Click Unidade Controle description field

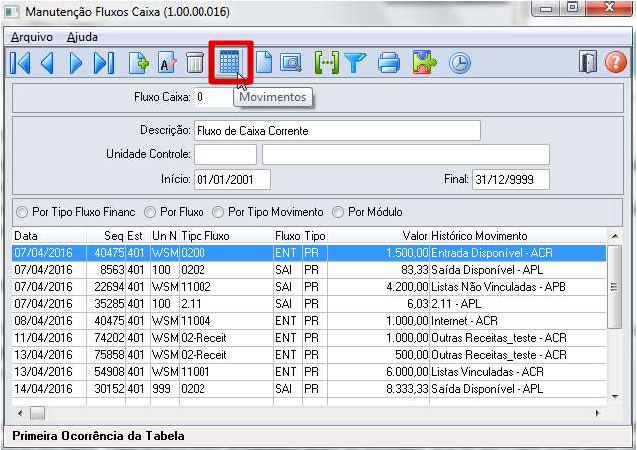pos(406,154)
